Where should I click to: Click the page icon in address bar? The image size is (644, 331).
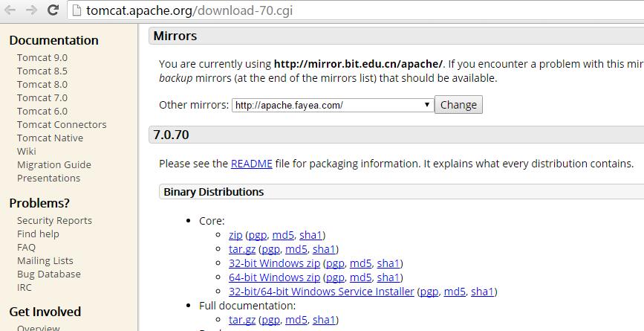click(76, 10)
